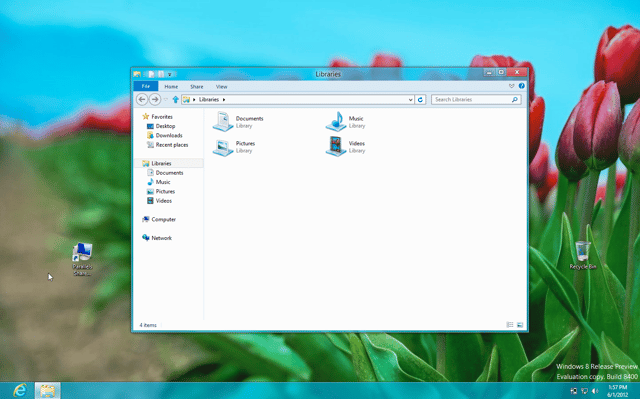The width and height of the screenshot is (640, 399).
Task: Select Documents in the navigation pane
Action: pos(165,173)
